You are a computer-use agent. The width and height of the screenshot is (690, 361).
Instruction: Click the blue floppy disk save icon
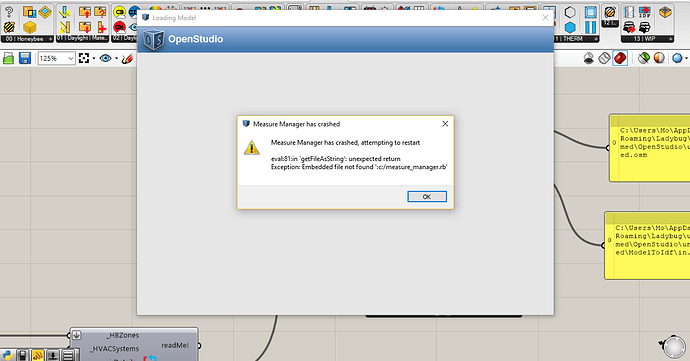25,58
